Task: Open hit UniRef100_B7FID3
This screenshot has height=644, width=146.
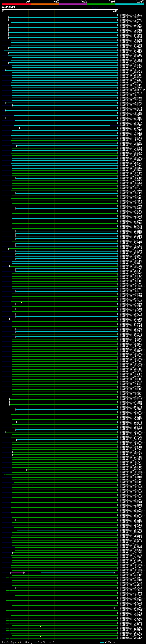Action: (131, 50)
